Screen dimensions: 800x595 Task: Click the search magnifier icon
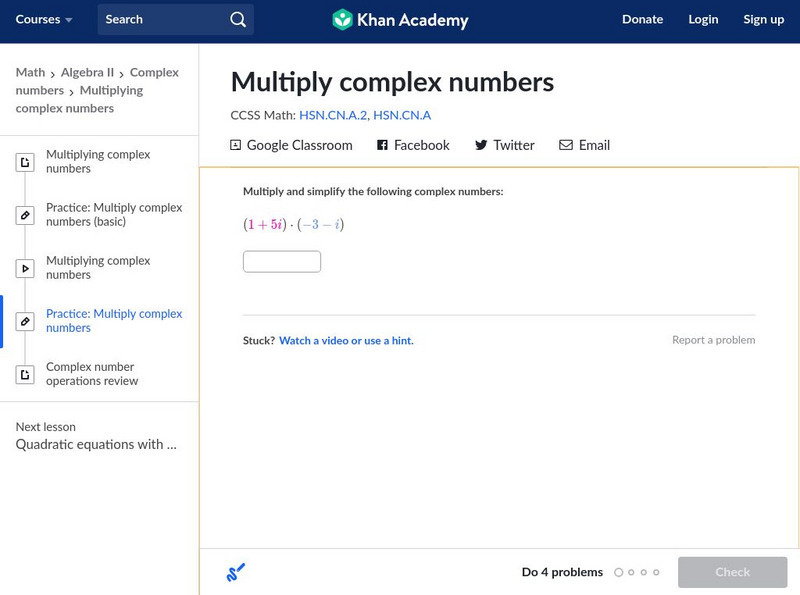[237, 20]
